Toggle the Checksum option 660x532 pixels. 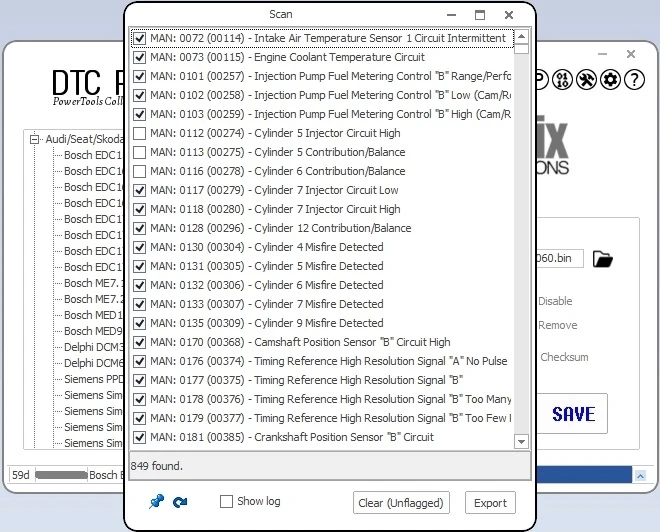click(564, 357)
